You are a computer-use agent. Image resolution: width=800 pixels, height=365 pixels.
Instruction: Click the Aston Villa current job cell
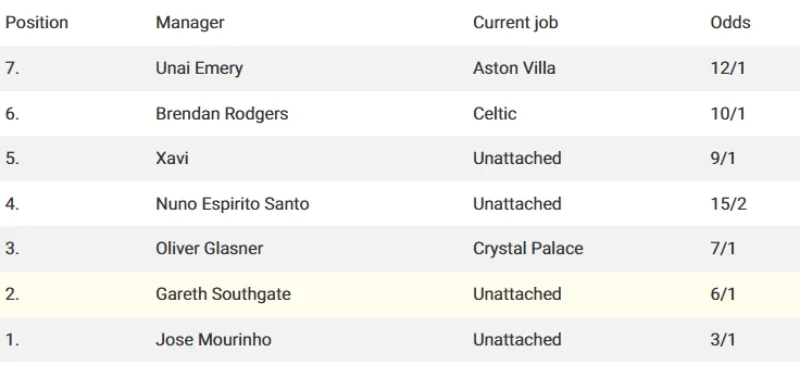point(514,68)
